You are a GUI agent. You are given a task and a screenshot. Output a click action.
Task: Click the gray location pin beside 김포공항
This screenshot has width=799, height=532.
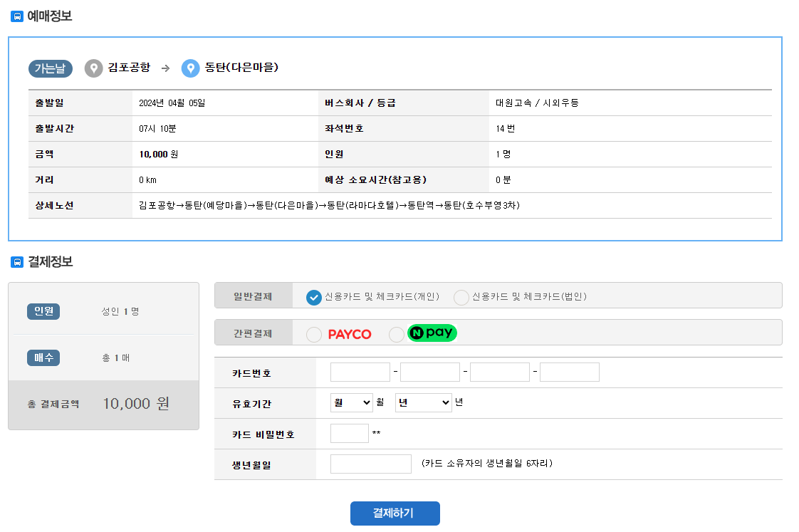(93, 68)
